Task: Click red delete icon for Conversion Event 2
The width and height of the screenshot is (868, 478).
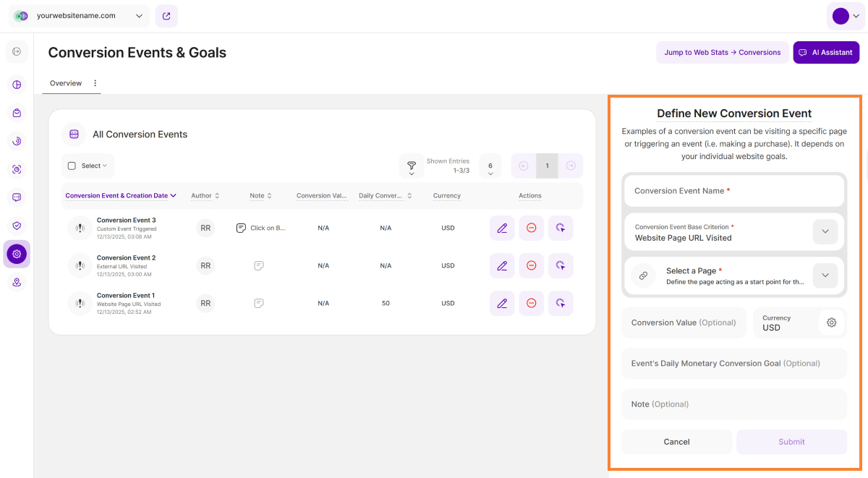Action: point(531,265)
